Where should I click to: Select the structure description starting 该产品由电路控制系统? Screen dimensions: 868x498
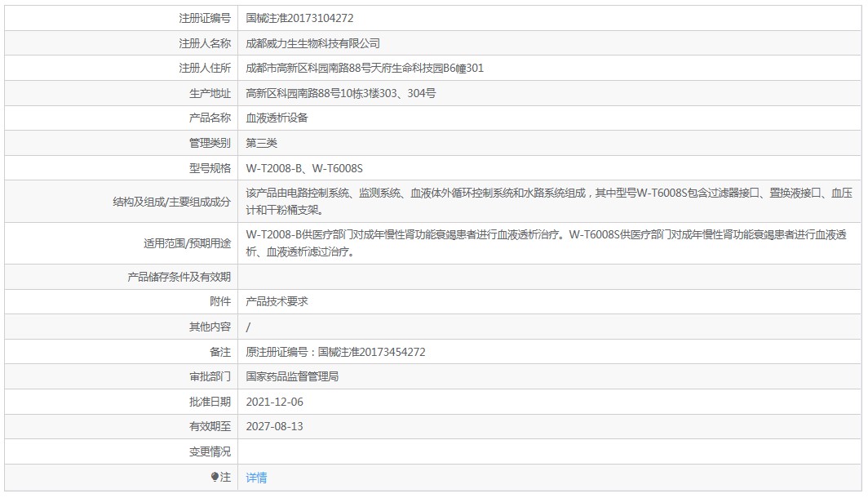(x=549, y=202)
